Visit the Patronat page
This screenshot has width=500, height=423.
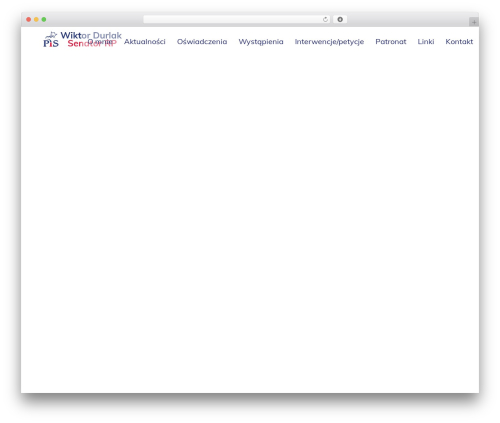[391, 42]
